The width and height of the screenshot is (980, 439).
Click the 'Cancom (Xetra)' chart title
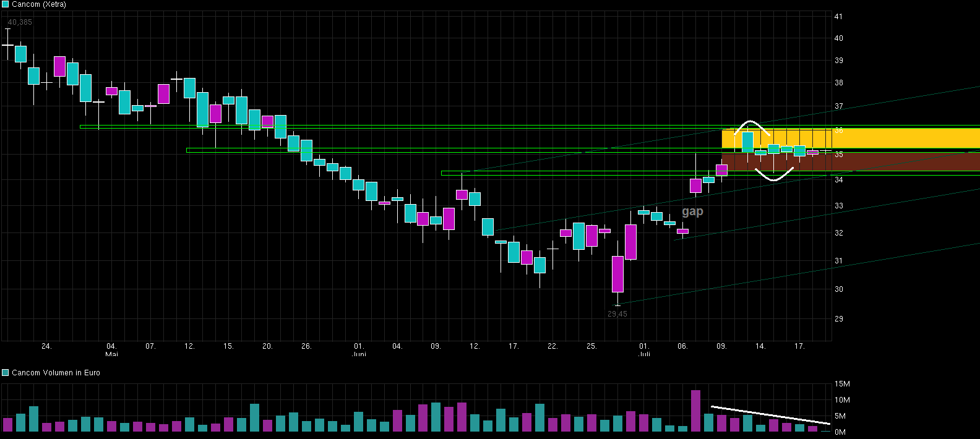click(39, 4)
